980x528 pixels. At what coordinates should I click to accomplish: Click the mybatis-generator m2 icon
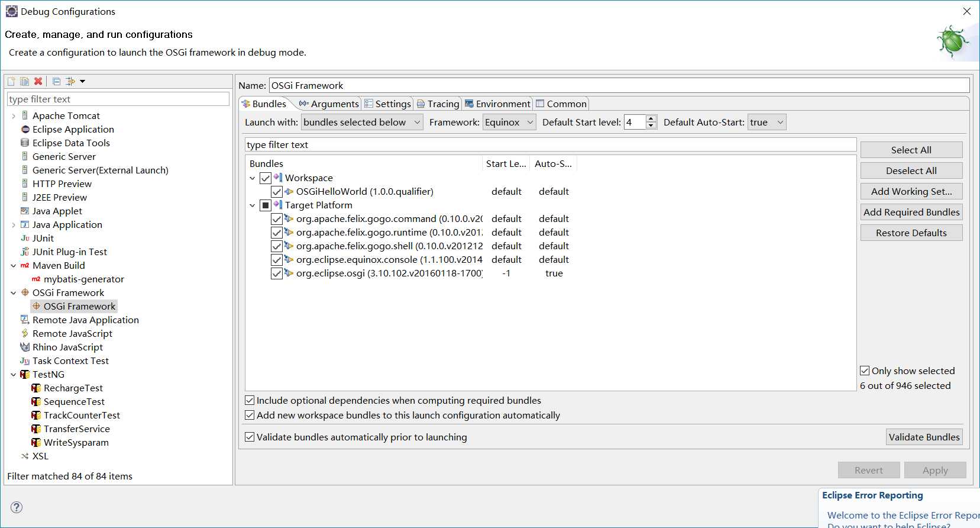36,279
